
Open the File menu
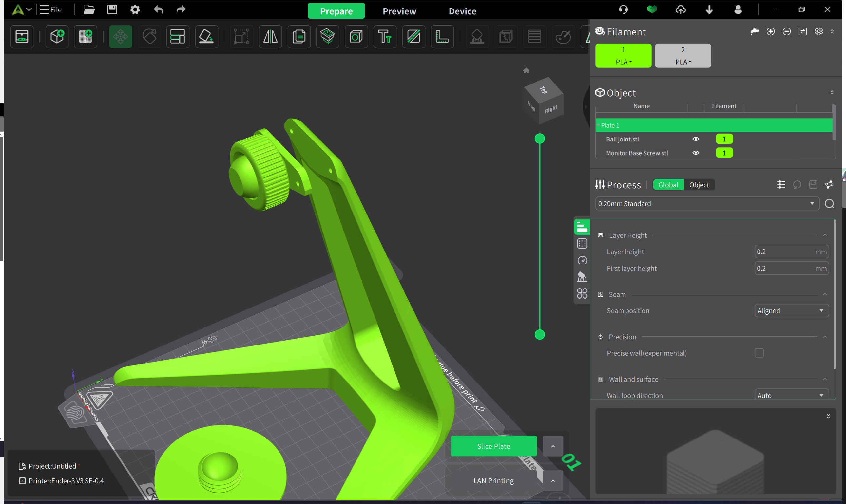(x=51, y=9)
